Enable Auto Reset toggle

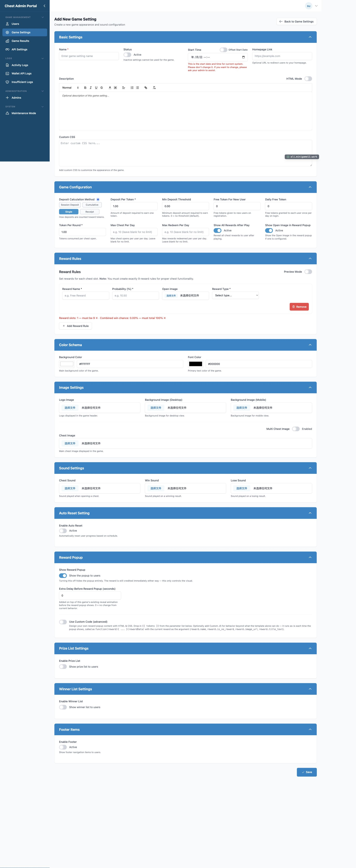pyautogui.click(x=63, y=531)
